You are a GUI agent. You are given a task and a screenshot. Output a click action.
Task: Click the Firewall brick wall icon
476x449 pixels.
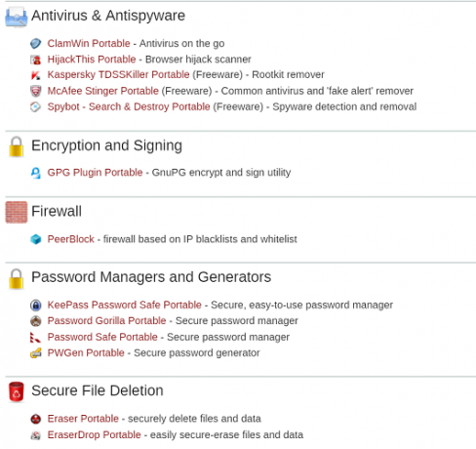click(x=17, y=212)
